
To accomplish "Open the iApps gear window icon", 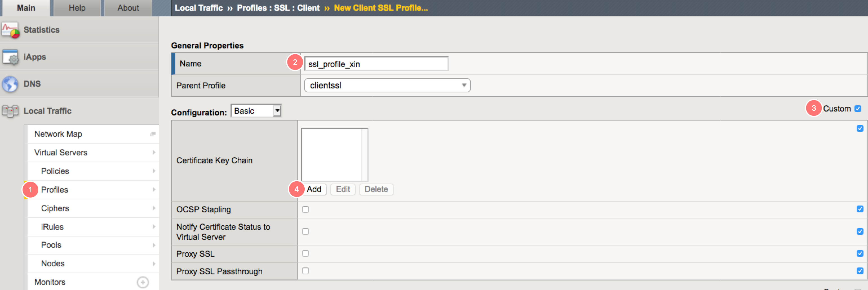I will [x=10, y=57].
